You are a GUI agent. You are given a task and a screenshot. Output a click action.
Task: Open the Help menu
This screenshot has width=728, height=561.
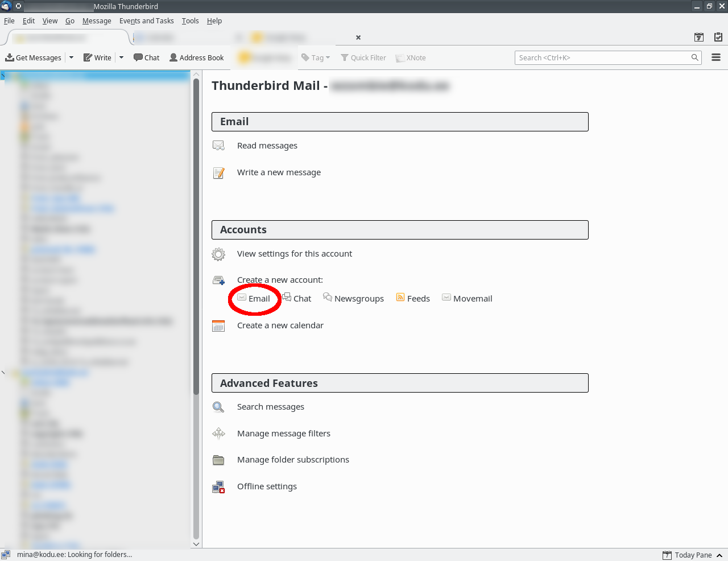point(214,21)
